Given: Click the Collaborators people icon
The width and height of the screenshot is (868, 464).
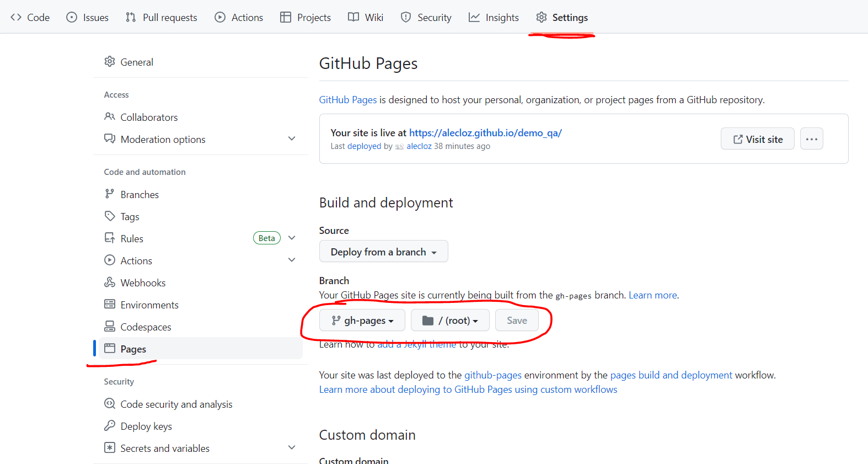Looking at the screenshot, I should [x=110, y=117].
